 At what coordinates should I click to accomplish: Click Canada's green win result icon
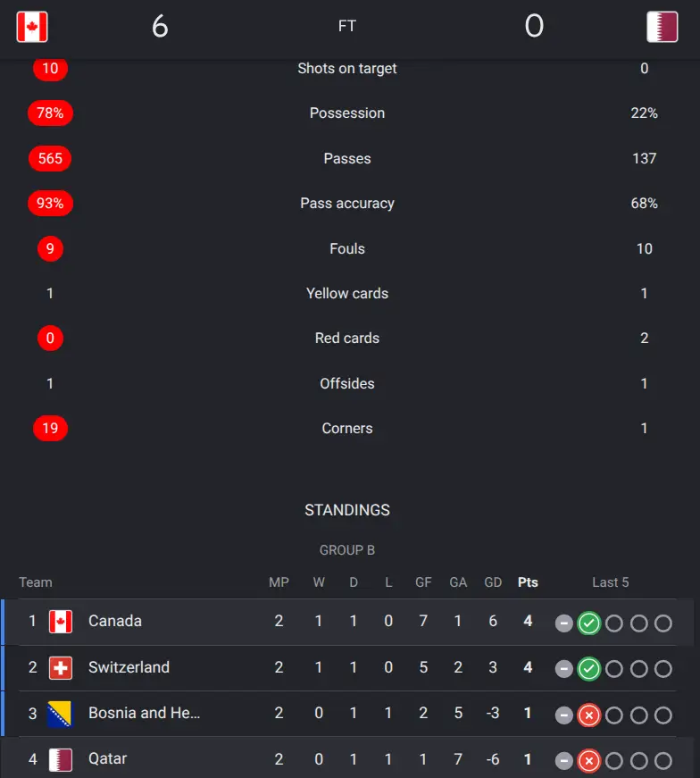[589, 623]
